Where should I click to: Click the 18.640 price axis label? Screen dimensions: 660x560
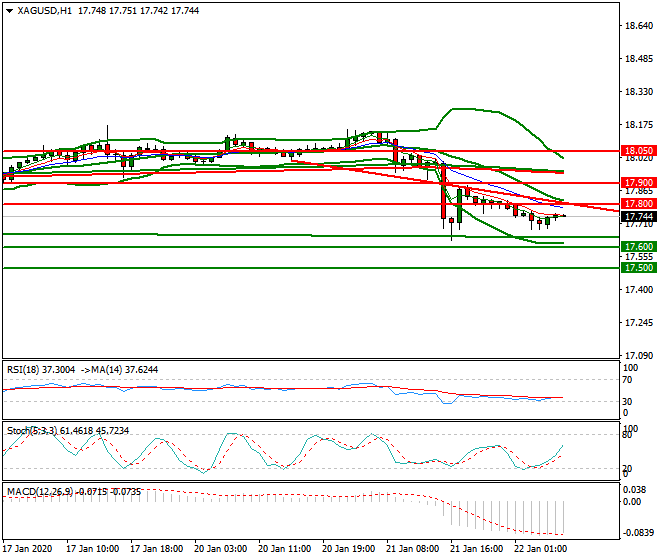[639, 26]
